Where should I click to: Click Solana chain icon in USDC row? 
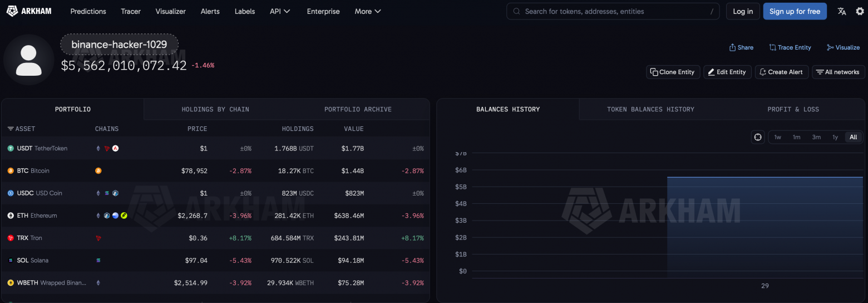pos(107,193)
